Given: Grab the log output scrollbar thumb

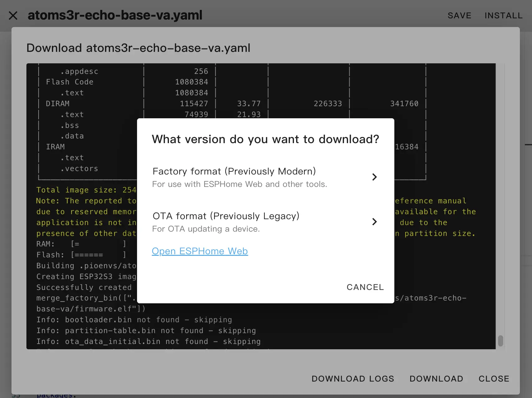Looking at the screenshot, I should (500, 341).
